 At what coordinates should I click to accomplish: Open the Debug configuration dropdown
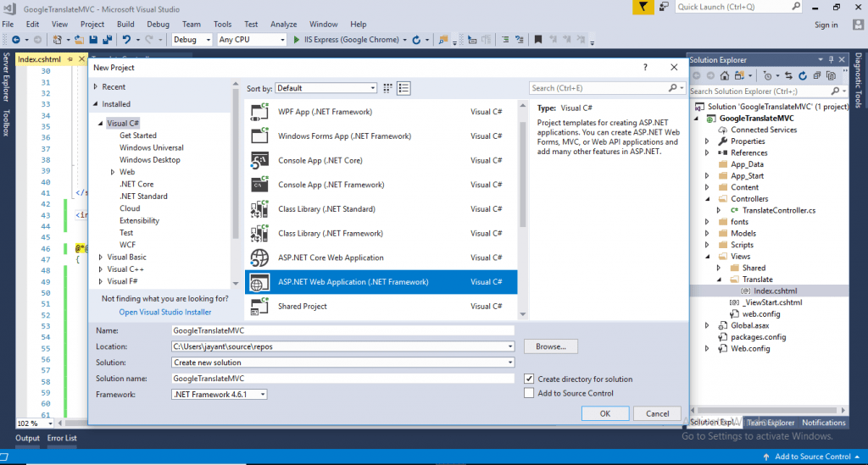click(192, 40)
